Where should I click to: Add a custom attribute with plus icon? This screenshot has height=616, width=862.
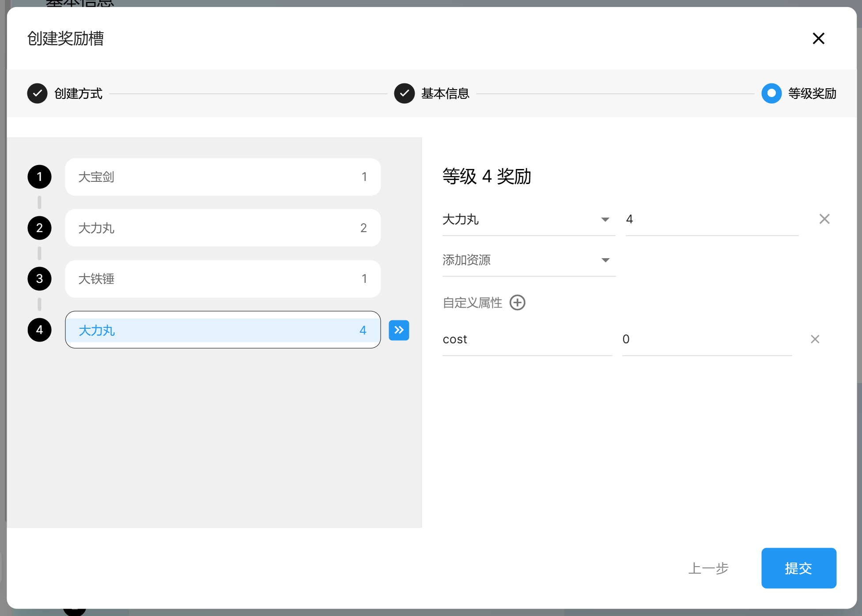tap(517, 303)
